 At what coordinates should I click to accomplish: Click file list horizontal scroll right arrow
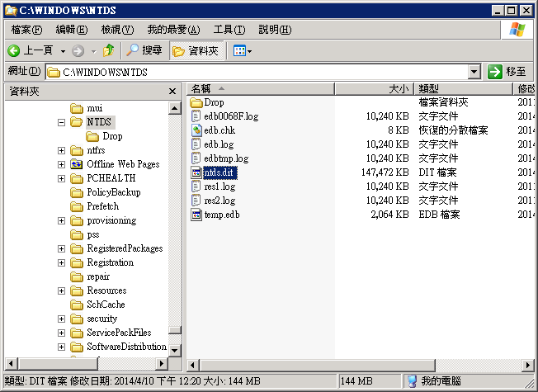pyautogui.click(x=528, y=365)
